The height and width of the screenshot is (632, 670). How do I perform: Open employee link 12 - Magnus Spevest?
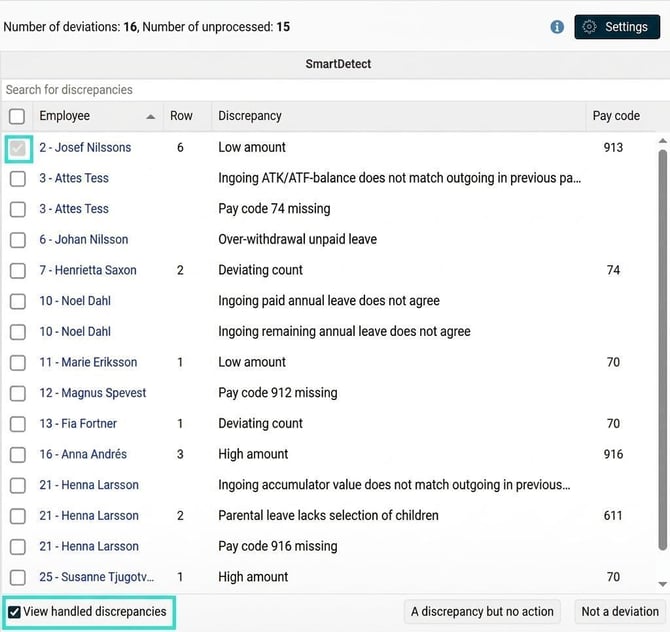click(x=93, y=393)
